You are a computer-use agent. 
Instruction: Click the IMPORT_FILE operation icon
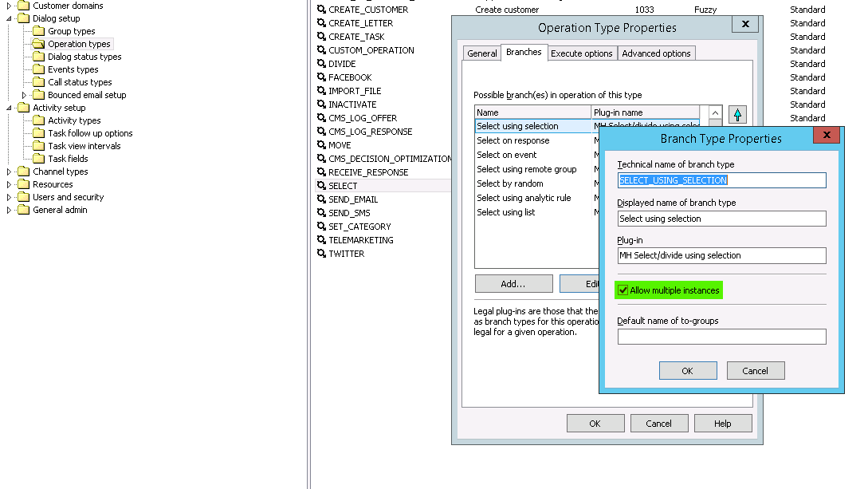[322, 91]
